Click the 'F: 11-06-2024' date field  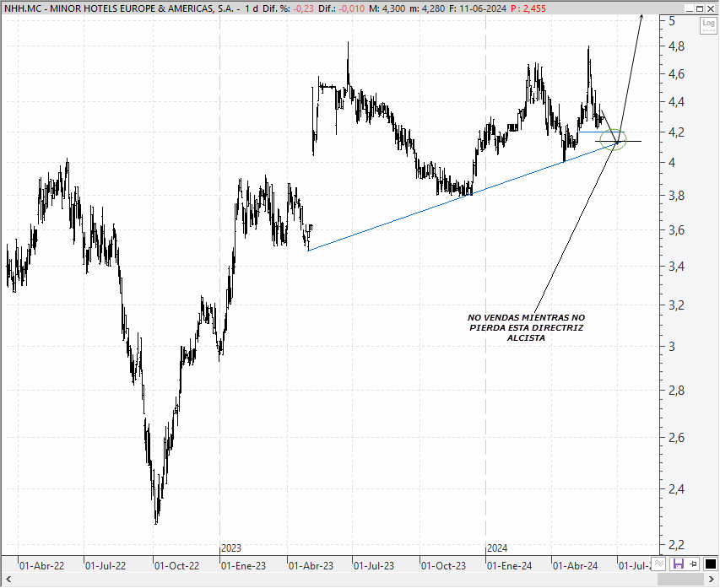[478, 8]
